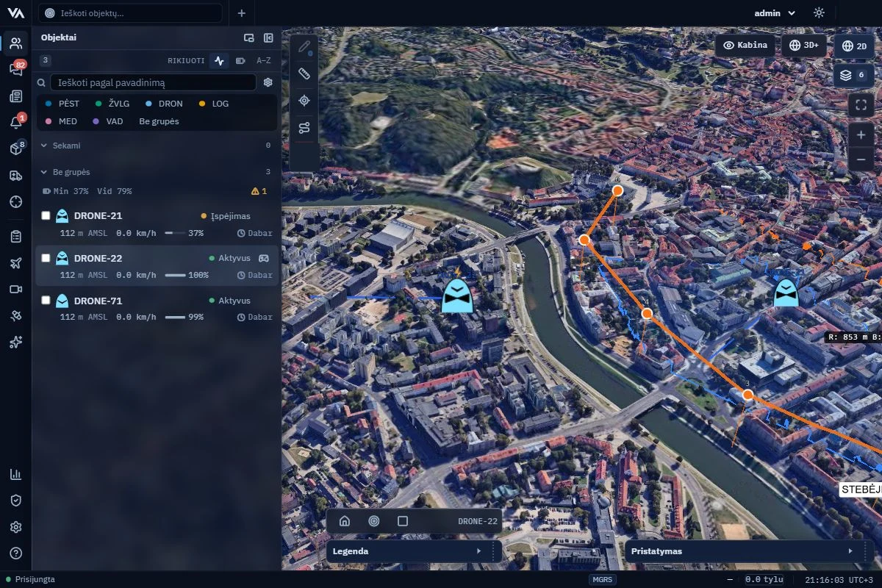Viewport: 882px width, 588px height.
Task: Open the statistics chart sidebar icon
Action: pos(15,474)
